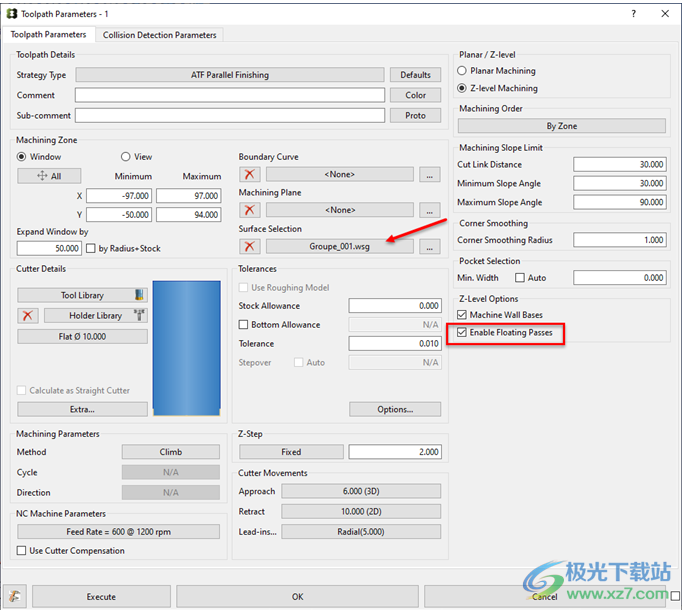Focus the Comment text field
682x610 pixels.
pyautogui.click(x=230, y=95)
